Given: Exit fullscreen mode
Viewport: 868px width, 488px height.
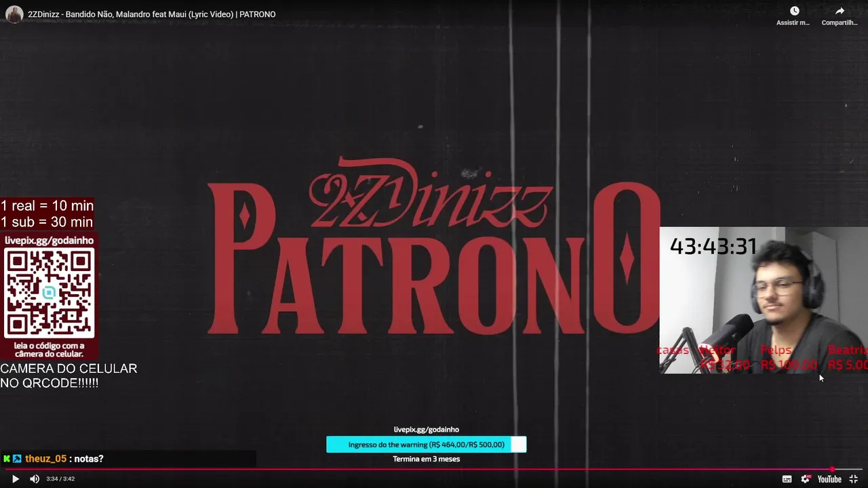Looking at the screenshot, I should tap(854, 479).
